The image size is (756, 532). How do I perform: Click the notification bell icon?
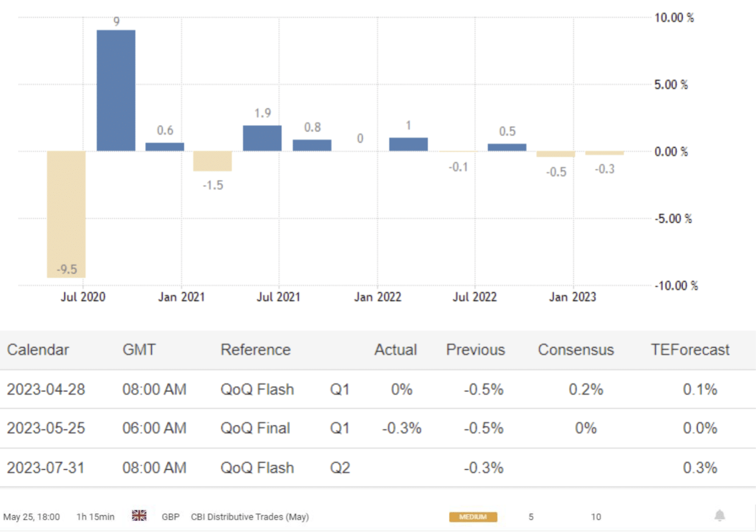(x=720, y=515)
